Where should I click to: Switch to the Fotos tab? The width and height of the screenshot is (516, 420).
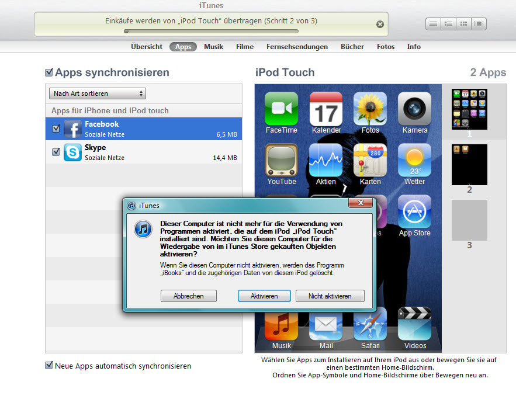click(x=386, y=47)
